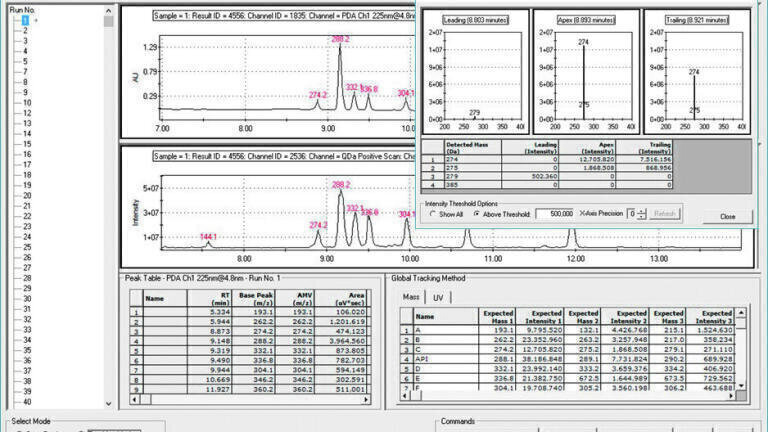Click the 288.2 peak label in PDA chromatogram

(340, 39)
